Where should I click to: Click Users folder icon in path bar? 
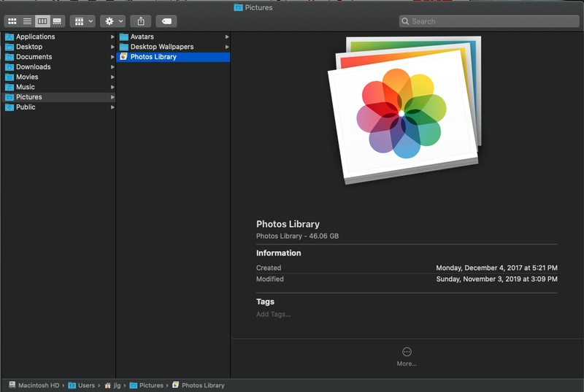pyautogui.click(x=72, y=385)
